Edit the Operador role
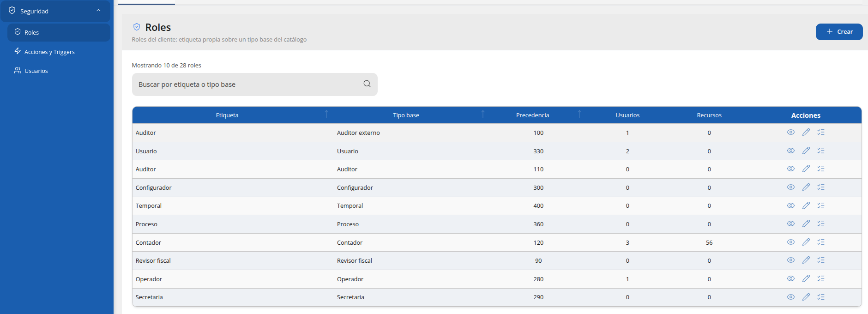Screen dimensions: 868x314 click(x=806, y=279)
